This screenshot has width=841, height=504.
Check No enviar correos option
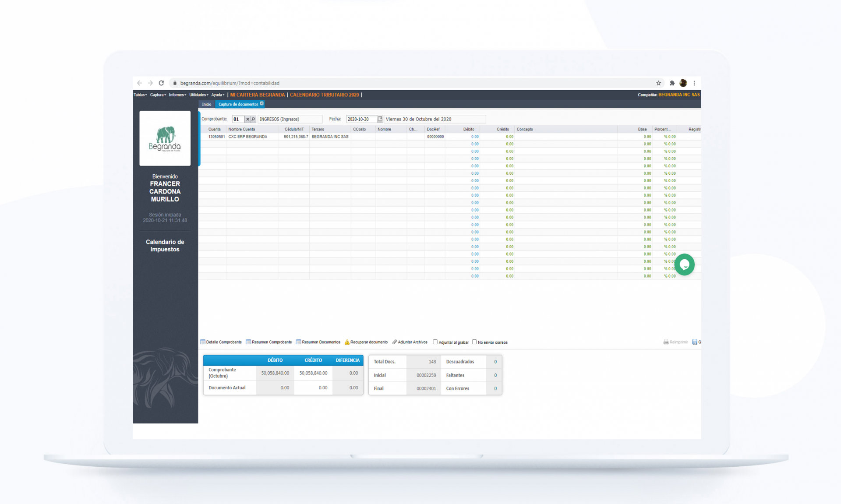tap(475, 342)
